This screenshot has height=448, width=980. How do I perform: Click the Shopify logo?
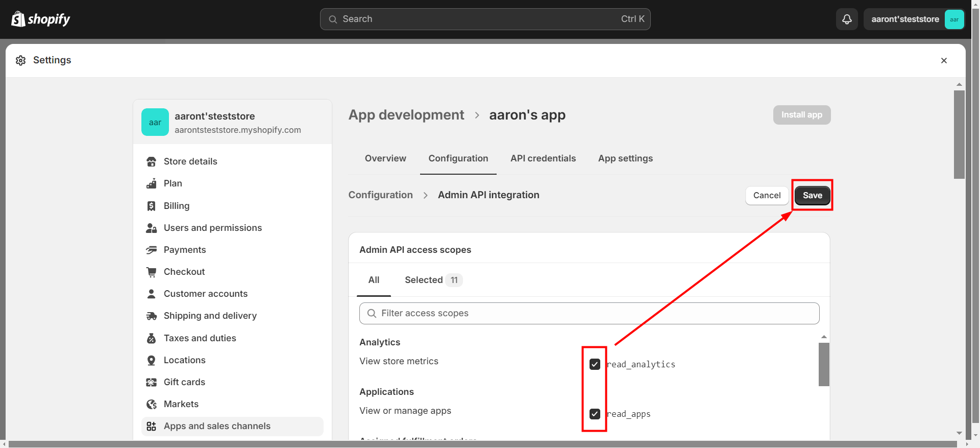click(x=40, y=19)
